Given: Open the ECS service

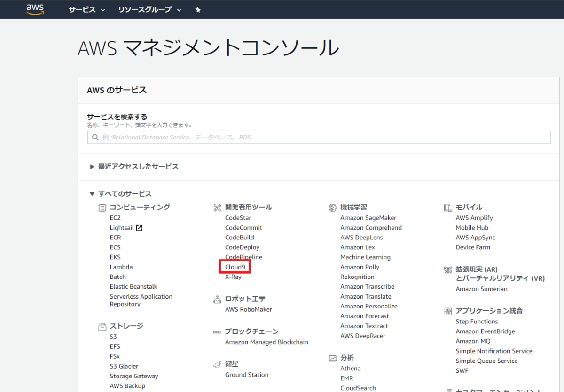Looking at the screenshot, I should tap(115, 247).
